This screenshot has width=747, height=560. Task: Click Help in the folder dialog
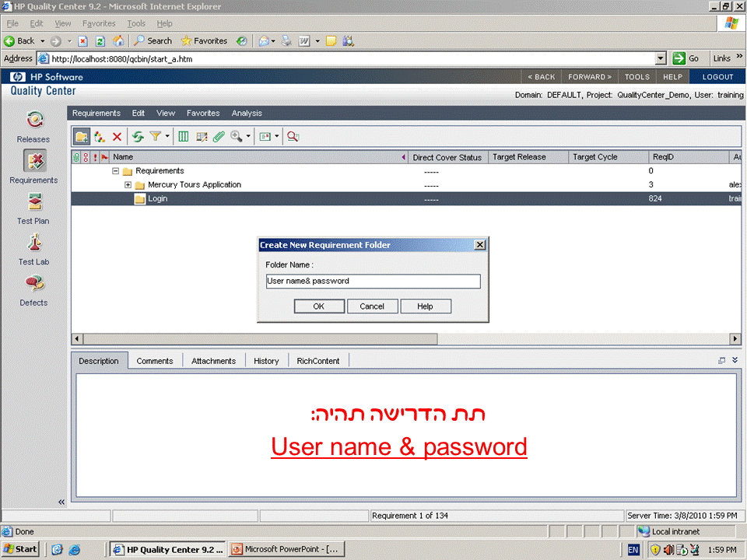pyautogui.click(x=426, y=306)
